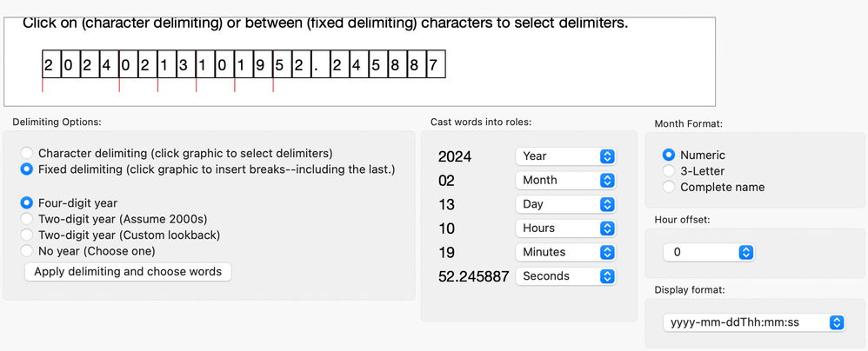The width and height of the screenshot is (868, 351).
Task: Click the first character box containing 2
Action: click(x=49, y=64)
